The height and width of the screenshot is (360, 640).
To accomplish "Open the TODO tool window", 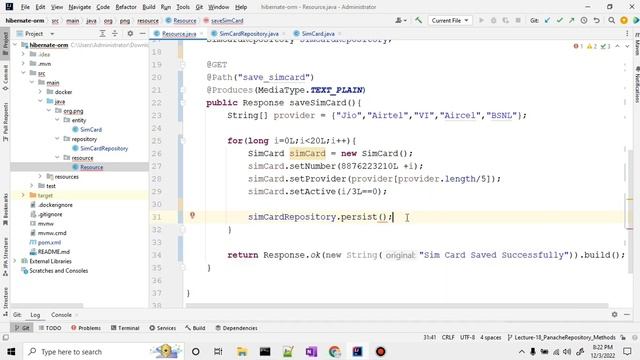I will coord(50,328).
